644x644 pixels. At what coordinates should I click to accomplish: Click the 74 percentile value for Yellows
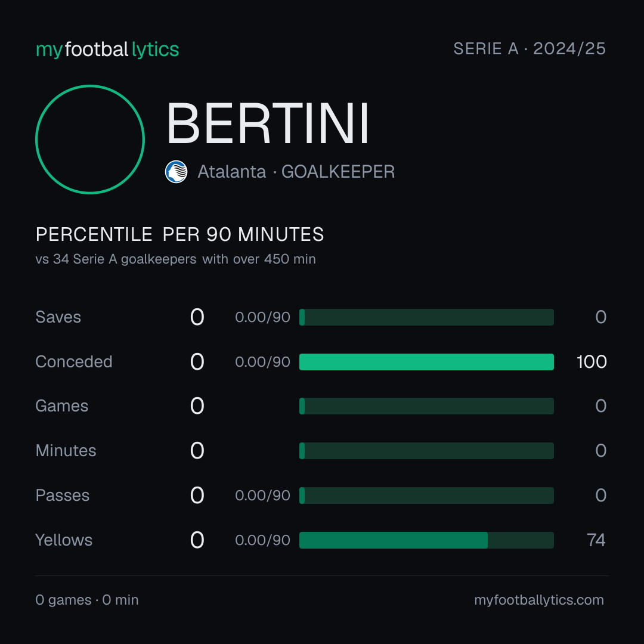(596, 540)
